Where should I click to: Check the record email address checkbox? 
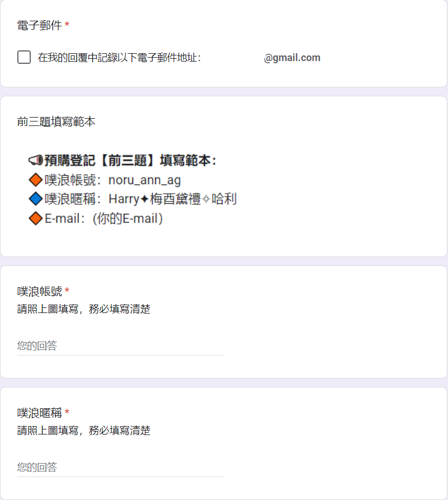pyautogui.click(x=24, y=58)
